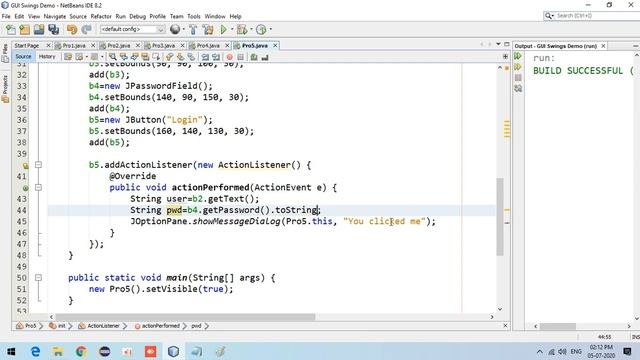Click the Profile Project clock icon
The height and width of the screenshot is (360, 640).
(261, 29)
